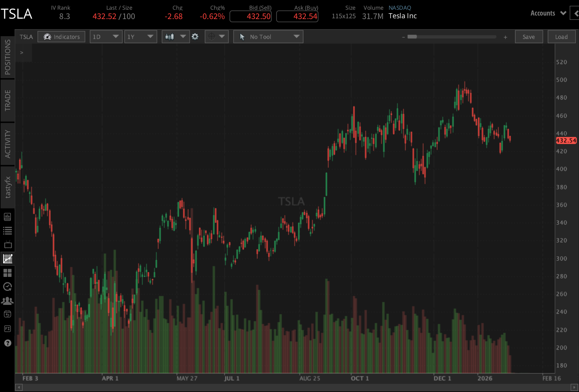The height and width of the screenshot is (392, 579).
Task: Click the AUG 25 date label
Action: [310, 378]
